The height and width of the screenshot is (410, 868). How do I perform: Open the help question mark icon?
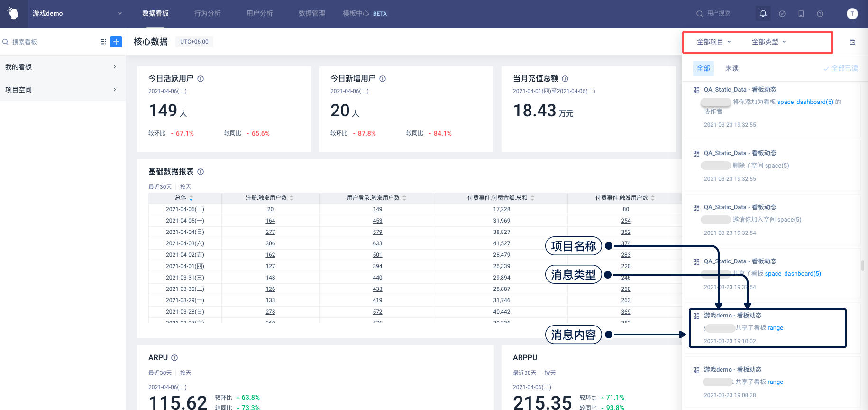pos(820,14)
